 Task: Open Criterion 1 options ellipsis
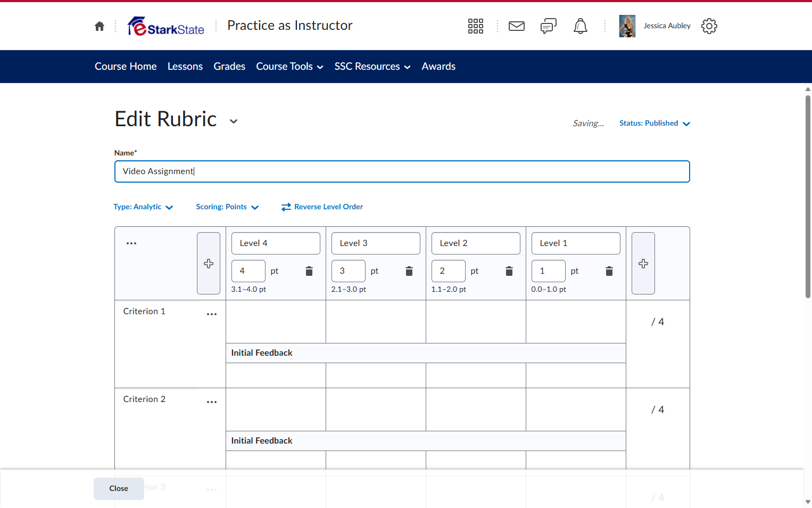pyautogui.click(x=212, y=314)
